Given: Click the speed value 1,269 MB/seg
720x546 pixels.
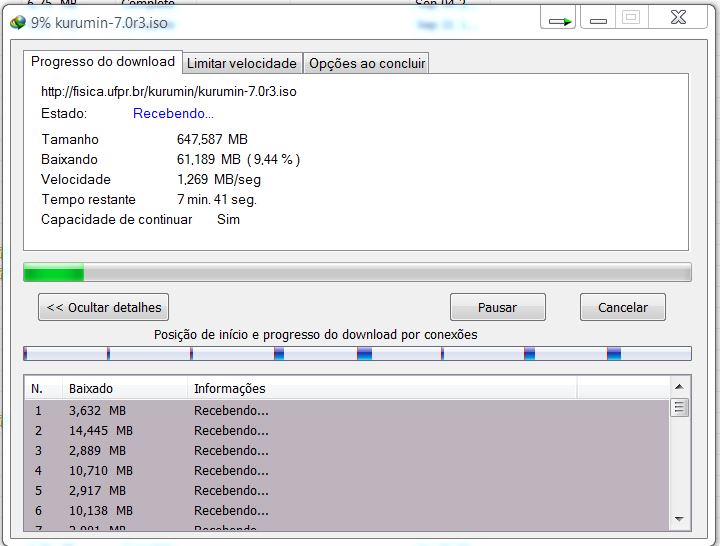Looking at the screenshot, I should tap(219, 180).
